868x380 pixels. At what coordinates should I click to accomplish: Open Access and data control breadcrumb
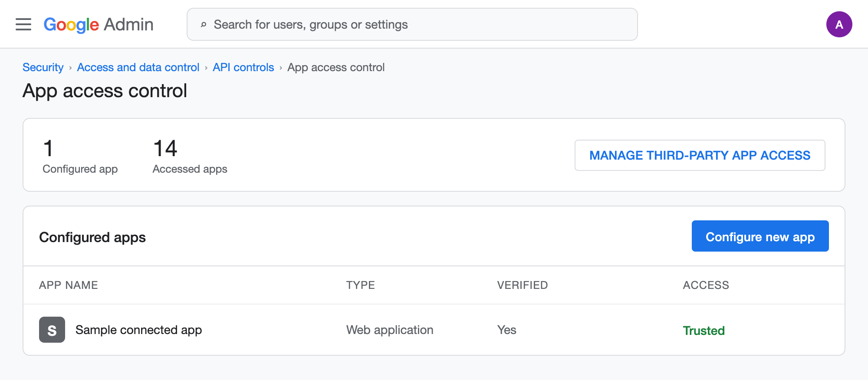click(138, 67)
